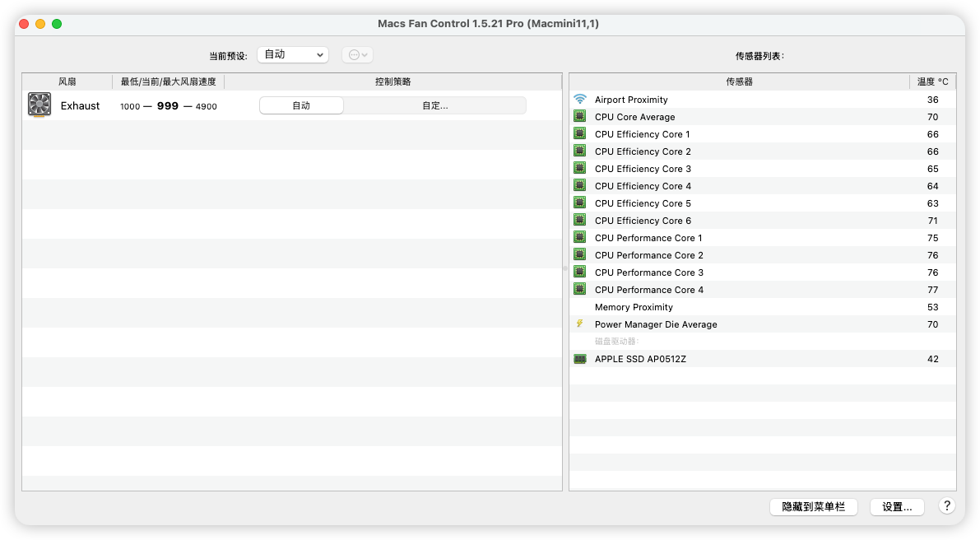
Task: Click the Power Manager Die lightning icon
Action: coord(580,324)
